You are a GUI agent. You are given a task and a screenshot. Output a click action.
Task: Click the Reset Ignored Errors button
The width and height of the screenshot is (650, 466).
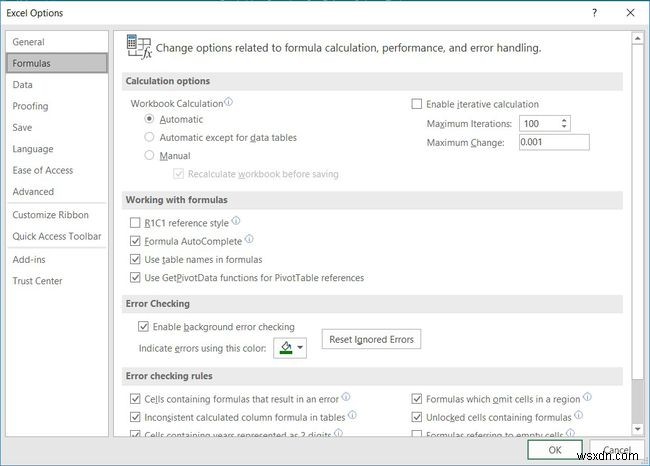[370, 340]
